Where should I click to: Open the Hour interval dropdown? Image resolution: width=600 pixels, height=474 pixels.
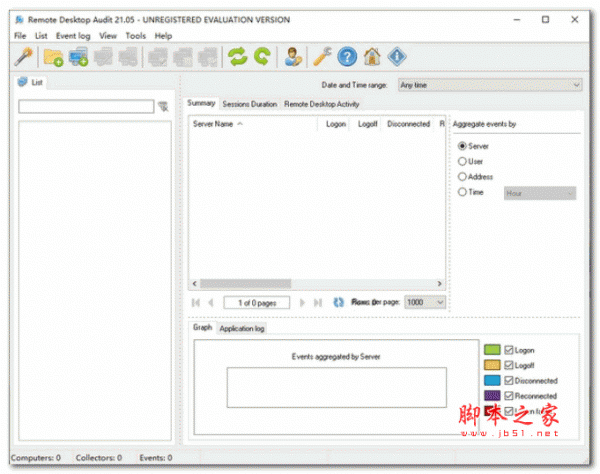tap(540, 194)
